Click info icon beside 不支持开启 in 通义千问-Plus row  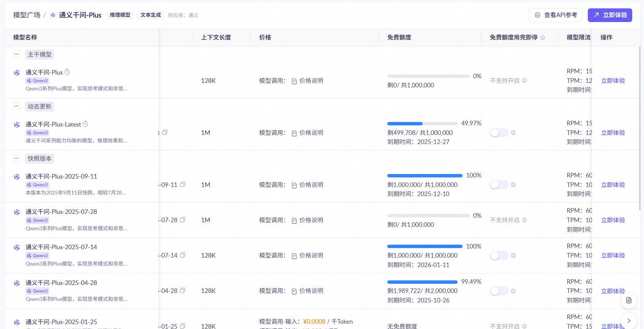click(x=524, y=81)
